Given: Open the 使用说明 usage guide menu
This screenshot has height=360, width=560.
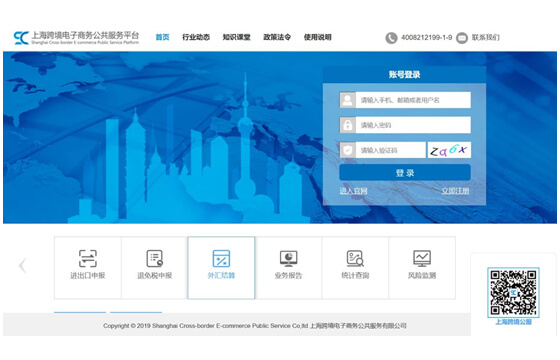Looking at the screenshot, I should [x=318, y=37].
